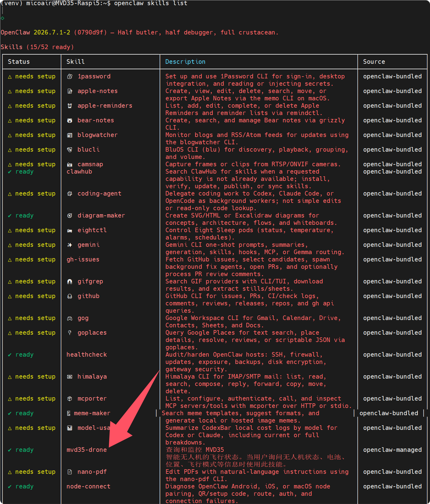
Task: Click the green ready checkmark for clawhub
Action: [10, 172]
